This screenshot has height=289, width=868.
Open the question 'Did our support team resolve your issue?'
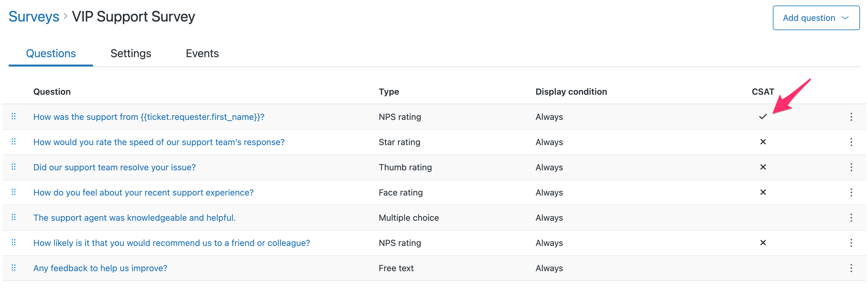coord(115,167)
